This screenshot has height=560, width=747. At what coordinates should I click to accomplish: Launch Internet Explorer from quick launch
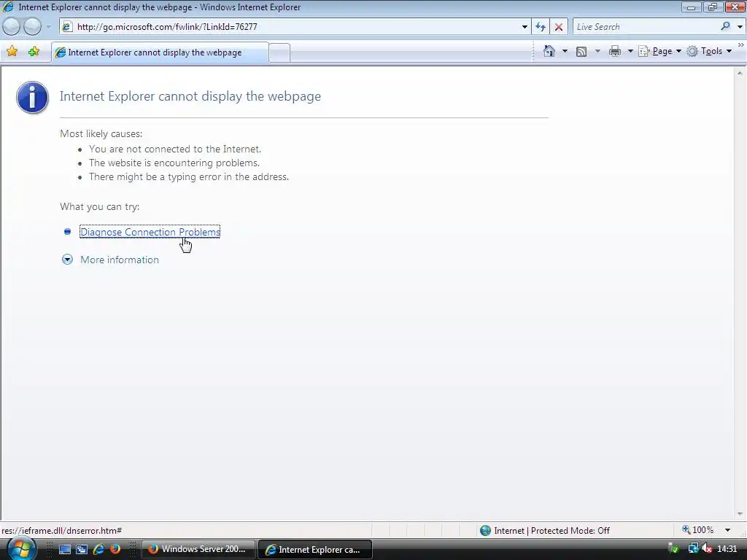pyautogui.click(x=98, y=550)
